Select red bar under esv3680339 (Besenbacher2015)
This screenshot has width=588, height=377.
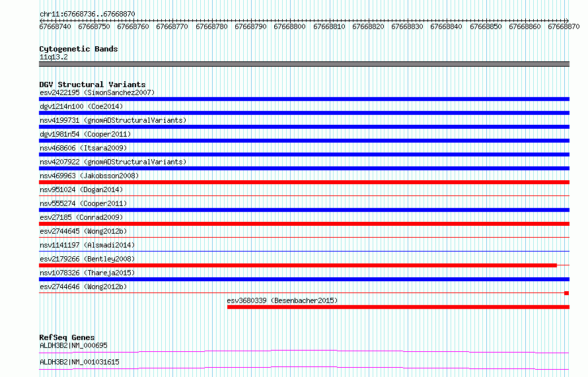(x=398, y=307)
